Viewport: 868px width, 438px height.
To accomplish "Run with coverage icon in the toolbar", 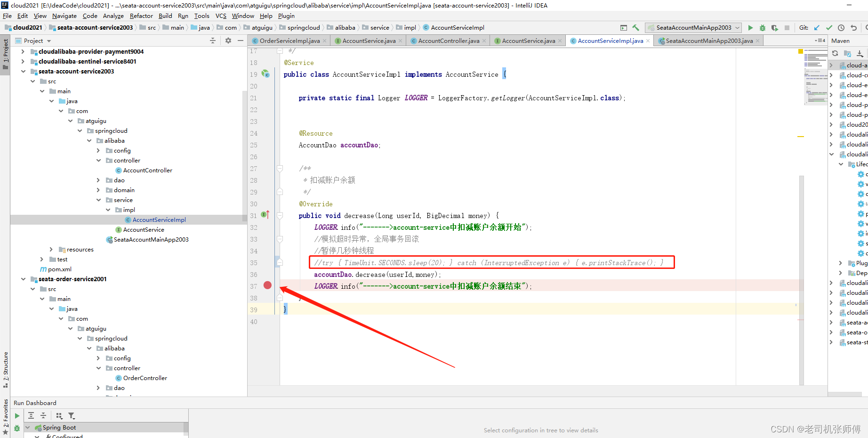I will pyautogui.click(x=775, y=28).
